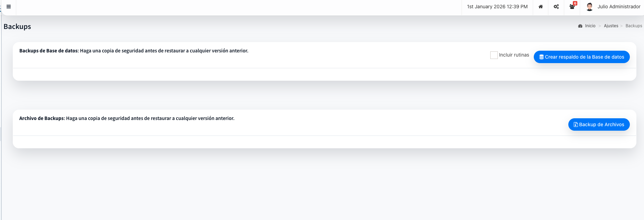The width and height of the screenshot is (644, 220).
Task: Open the gears settings icon
Action: [556, 7]
